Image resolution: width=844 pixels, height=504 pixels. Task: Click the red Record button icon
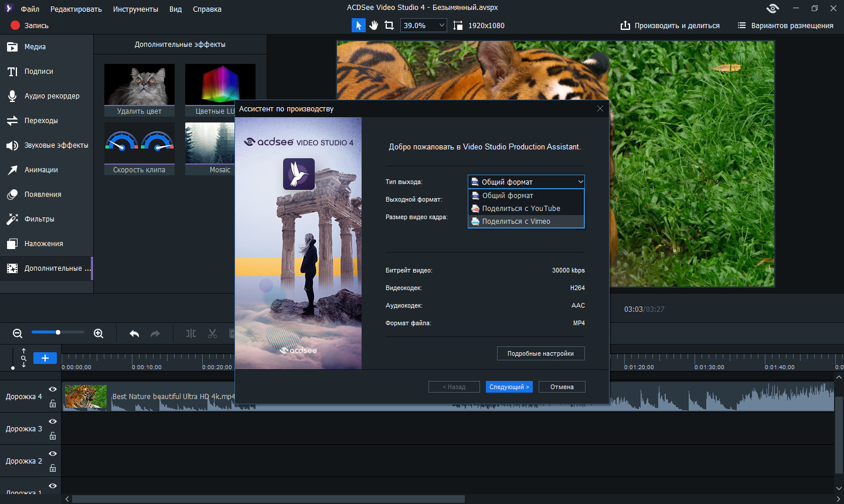15,25
